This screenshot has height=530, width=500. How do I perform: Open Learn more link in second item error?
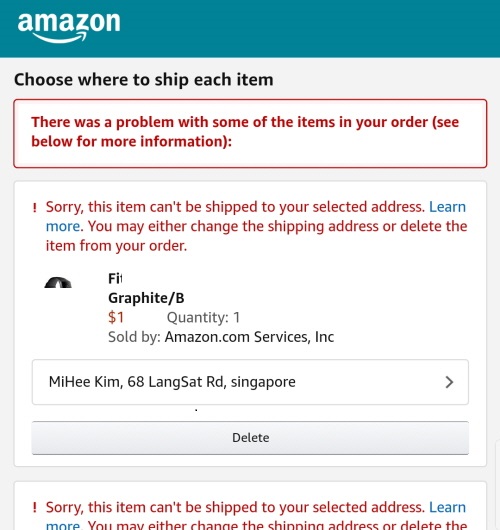click(447, 507)
